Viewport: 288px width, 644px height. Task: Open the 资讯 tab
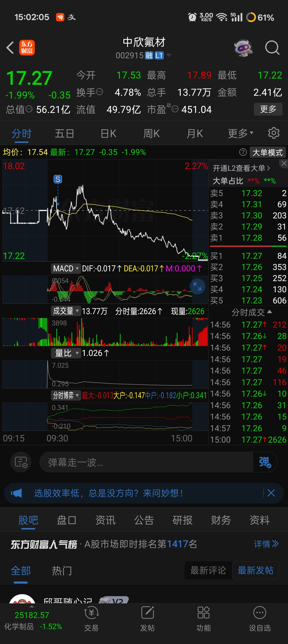coord(105,520)
